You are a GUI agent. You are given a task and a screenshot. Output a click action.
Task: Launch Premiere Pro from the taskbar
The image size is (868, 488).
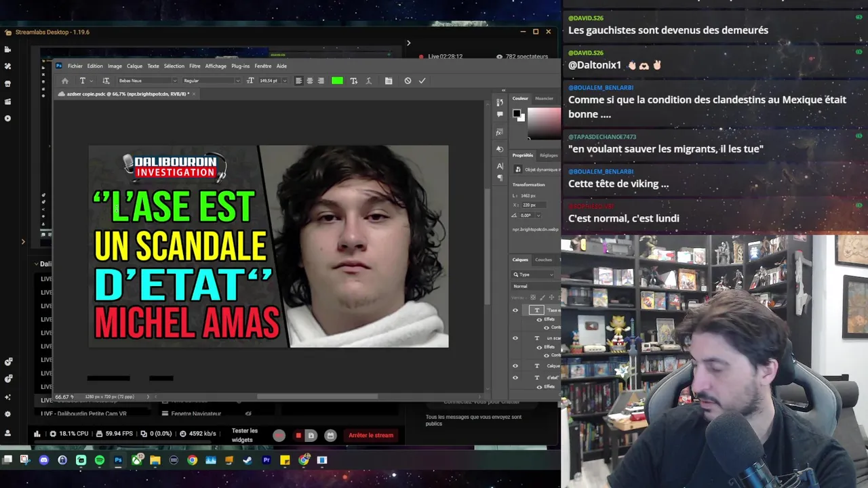[x=267, y=460]
